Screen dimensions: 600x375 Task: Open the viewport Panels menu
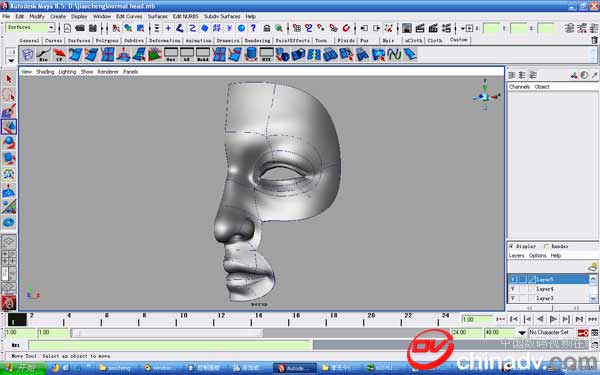[x=130, y=72]
